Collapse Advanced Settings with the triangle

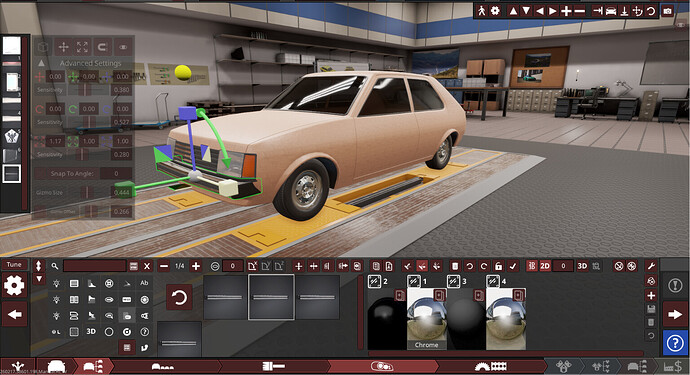(x=41, y=63)
